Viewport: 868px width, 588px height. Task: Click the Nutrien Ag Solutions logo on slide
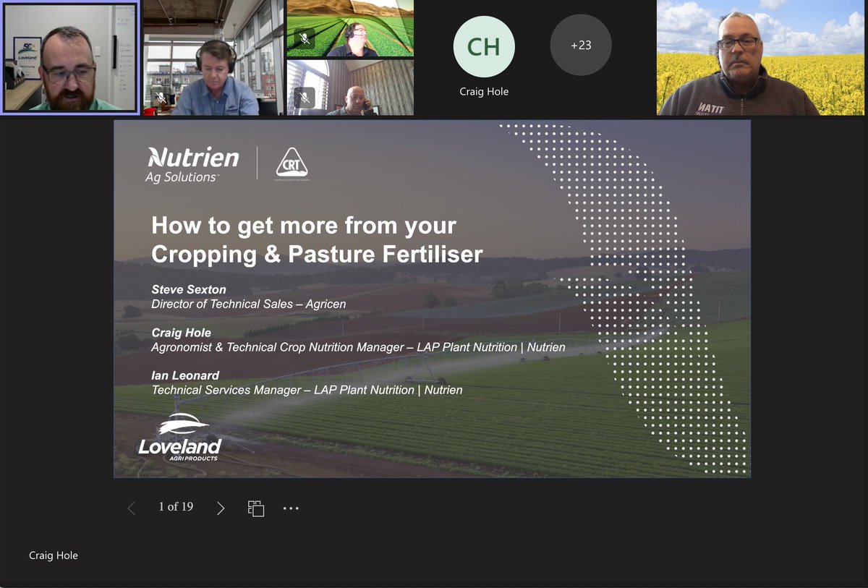tap(192, 164)
